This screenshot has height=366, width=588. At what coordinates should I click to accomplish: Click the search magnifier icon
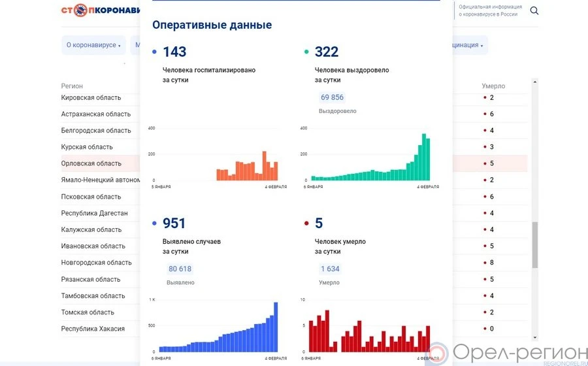[534, 10]
